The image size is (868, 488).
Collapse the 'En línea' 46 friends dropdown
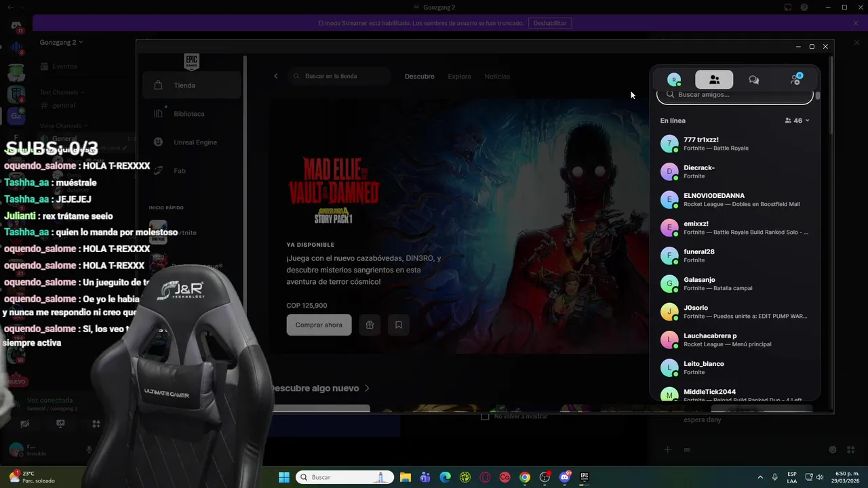click(x=797, y=121)
